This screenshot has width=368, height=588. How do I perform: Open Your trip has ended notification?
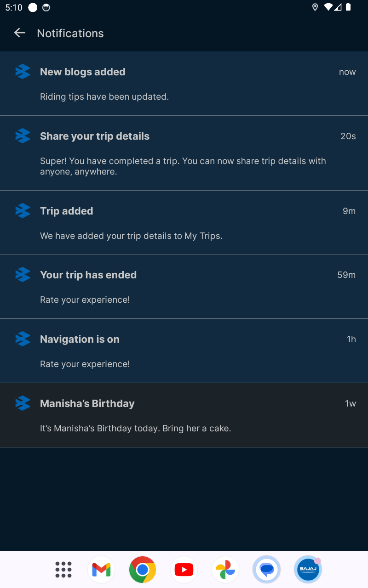tap(184, 287)
